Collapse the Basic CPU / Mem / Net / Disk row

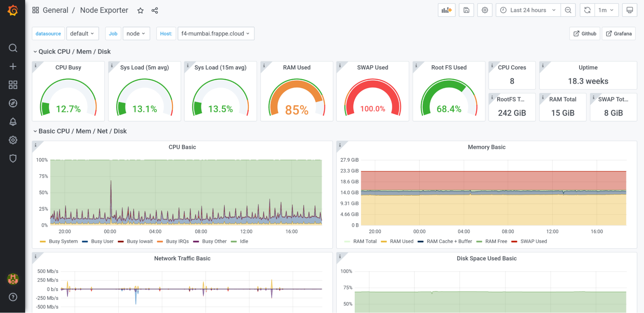[82, 131]
